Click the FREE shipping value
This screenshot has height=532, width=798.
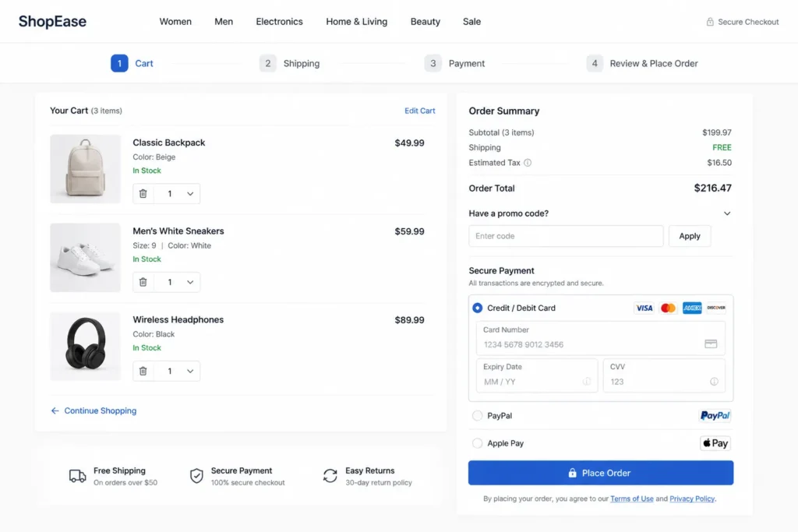722,147
